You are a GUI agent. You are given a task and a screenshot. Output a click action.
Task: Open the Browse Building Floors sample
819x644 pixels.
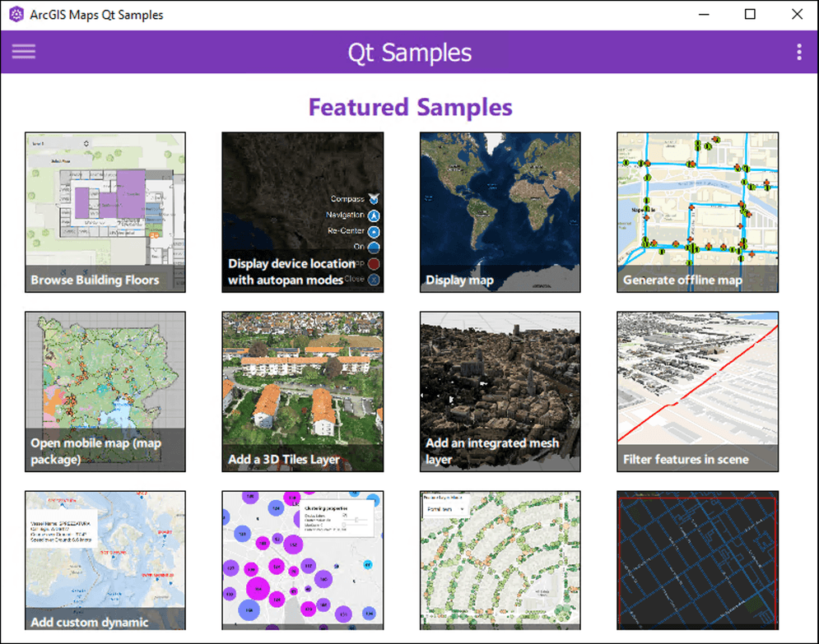click(x=105, y=212)
